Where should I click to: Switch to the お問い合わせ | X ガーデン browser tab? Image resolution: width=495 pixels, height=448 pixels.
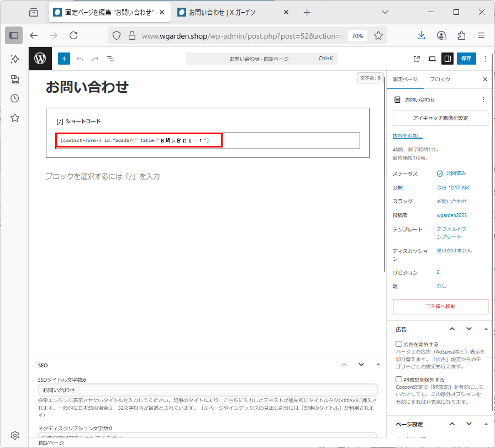pos(232,12)
